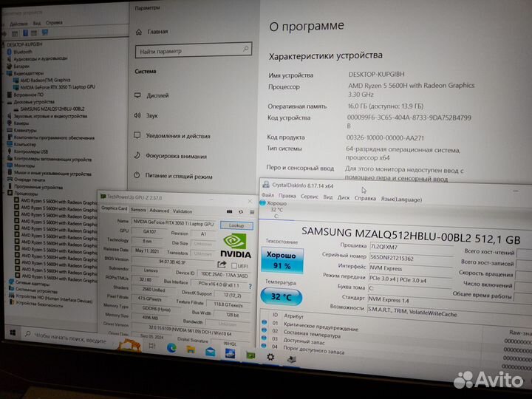Viewport: 532px width, 399px height.
Task: Click search magnifier in Settings search box
Action: click(245, 50)
